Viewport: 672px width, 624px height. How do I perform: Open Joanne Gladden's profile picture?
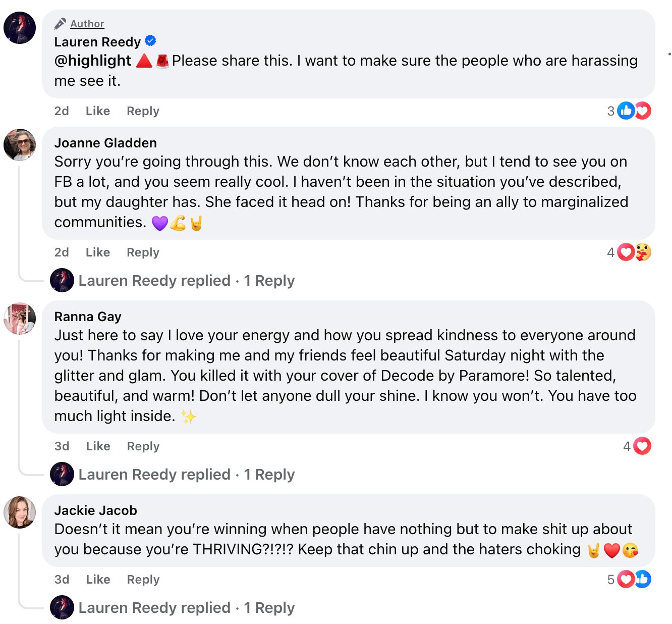click(x=20, y=145)
